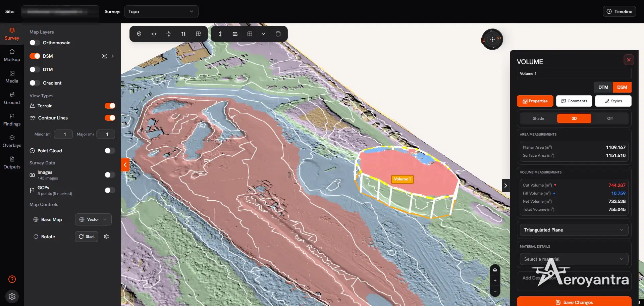Open rotate settings gear icon
This screenshot has width=644, height=306.
tap(106, 237)
